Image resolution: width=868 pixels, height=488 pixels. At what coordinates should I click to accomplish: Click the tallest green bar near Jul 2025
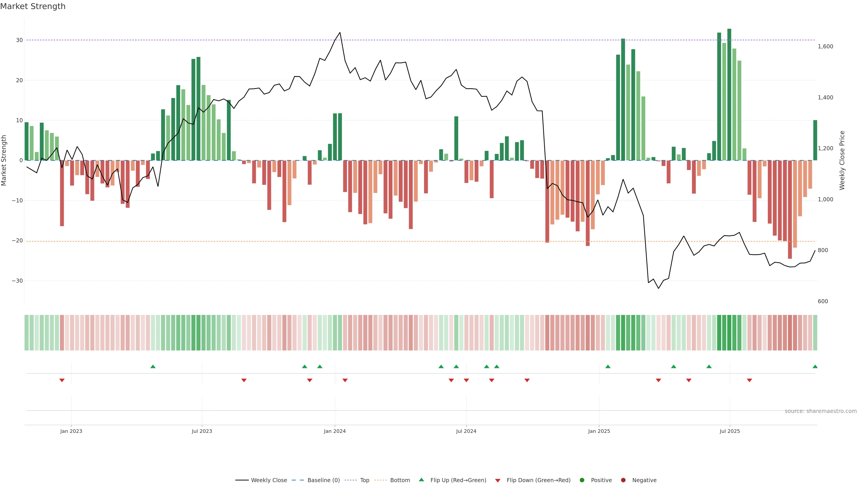(x=729, y=94)
